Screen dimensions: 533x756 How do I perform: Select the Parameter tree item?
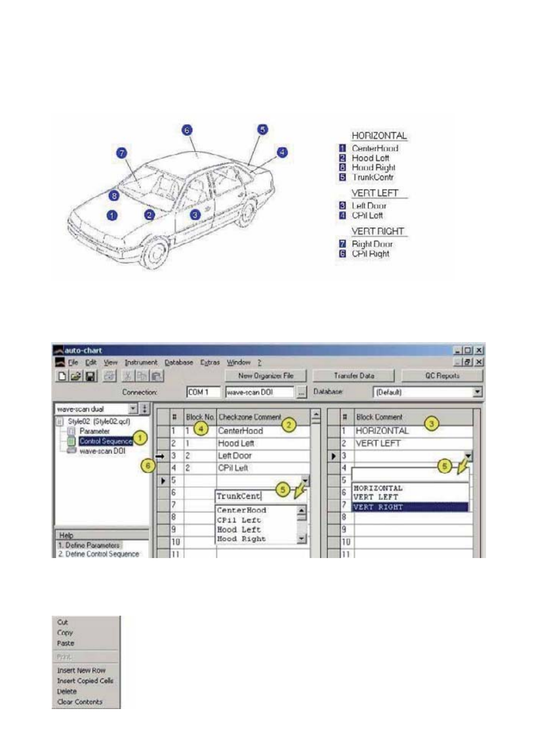click(95, 431)
